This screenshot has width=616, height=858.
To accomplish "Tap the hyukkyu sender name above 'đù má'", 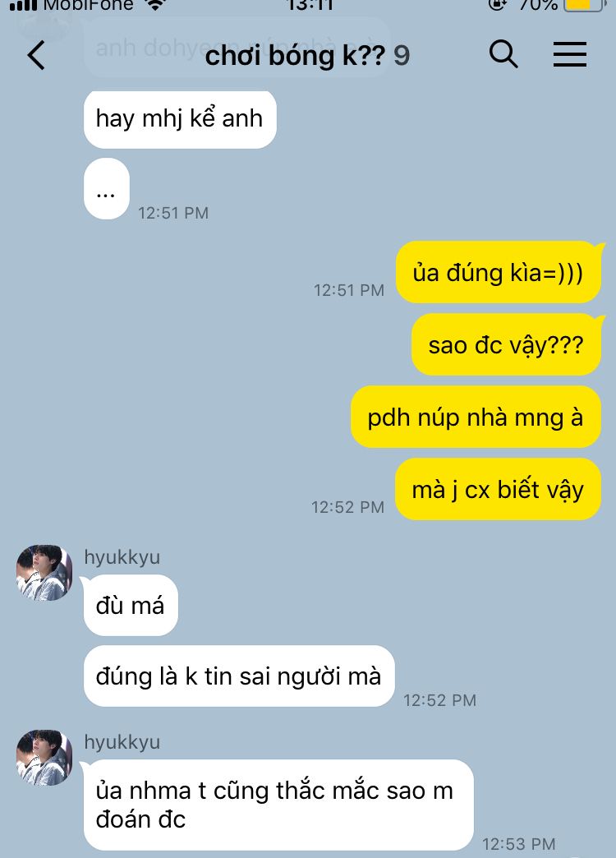I will pos(122,556).
